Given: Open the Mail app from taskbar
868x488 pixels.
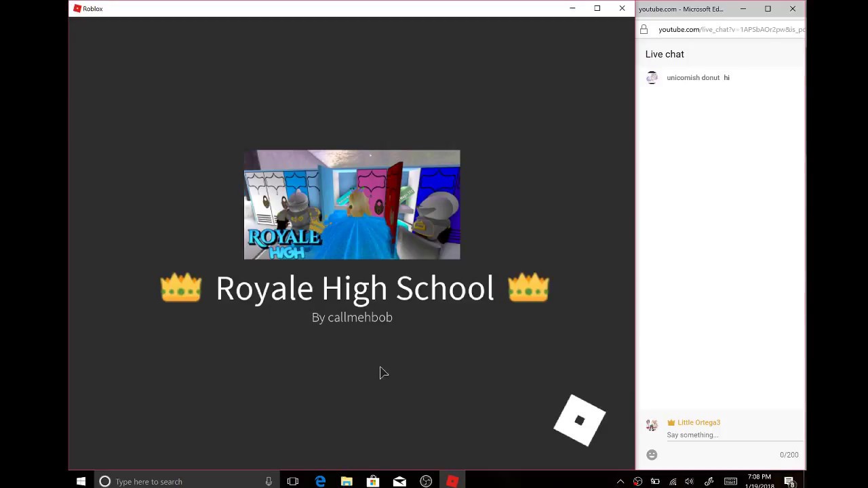Looking at the screenshot, I should (399, 481).
